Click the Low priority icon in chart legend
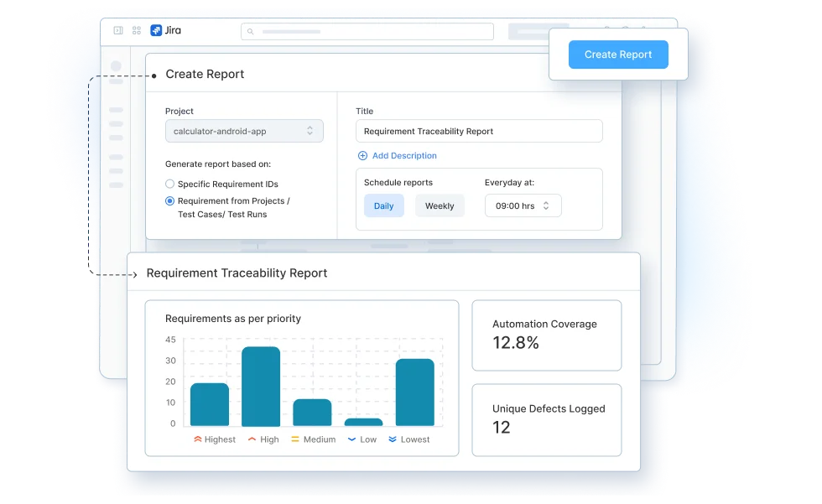822x504 pixels. pyautogui.click(x=351, y=438)
